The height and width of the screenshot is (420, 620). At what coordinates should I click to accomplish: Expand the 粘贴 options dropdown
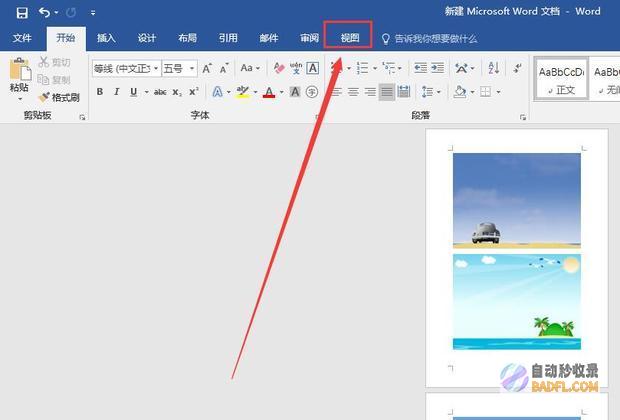pyautogui.click(x=20, y=99)
